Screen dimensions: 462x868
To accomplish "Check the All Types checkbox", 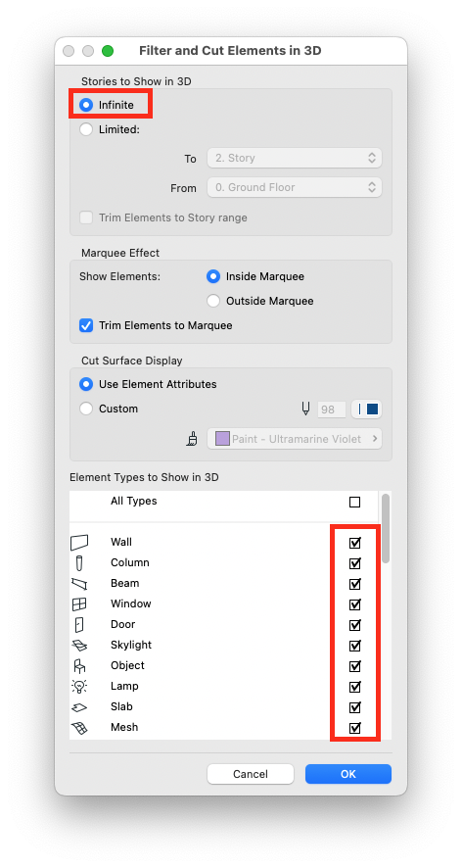I will 354,503.
